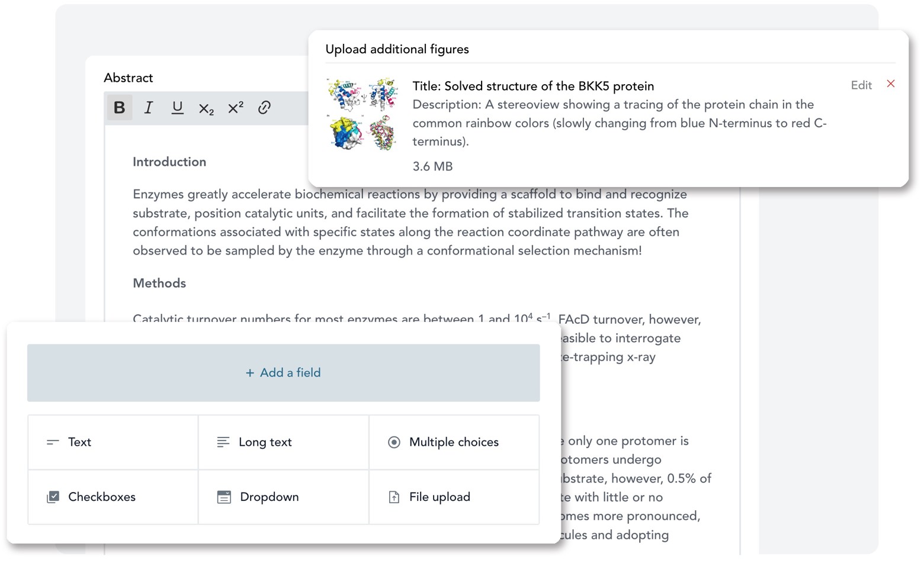Click the Add a field button

[283, 373]
